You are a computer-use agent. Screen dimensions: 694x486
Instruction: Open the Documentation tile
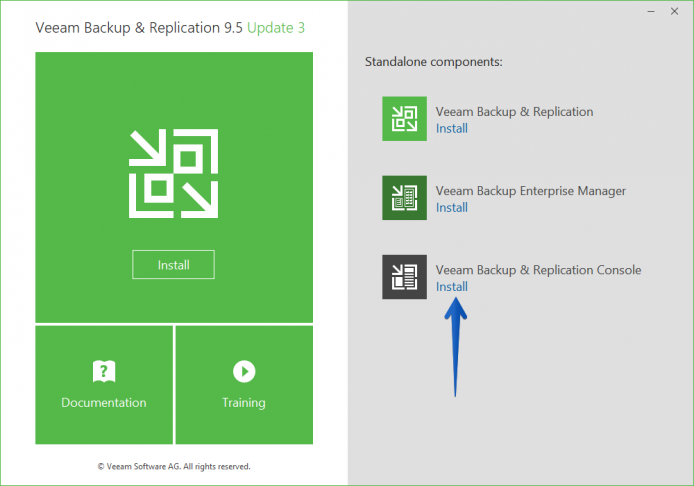[x=104, y=385]
